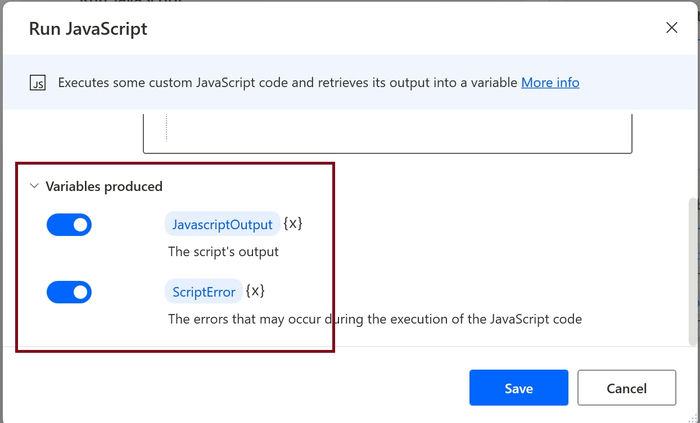
Task: Click the 'Run JavaScript' dialog title
Action: (x=88, y=29)
